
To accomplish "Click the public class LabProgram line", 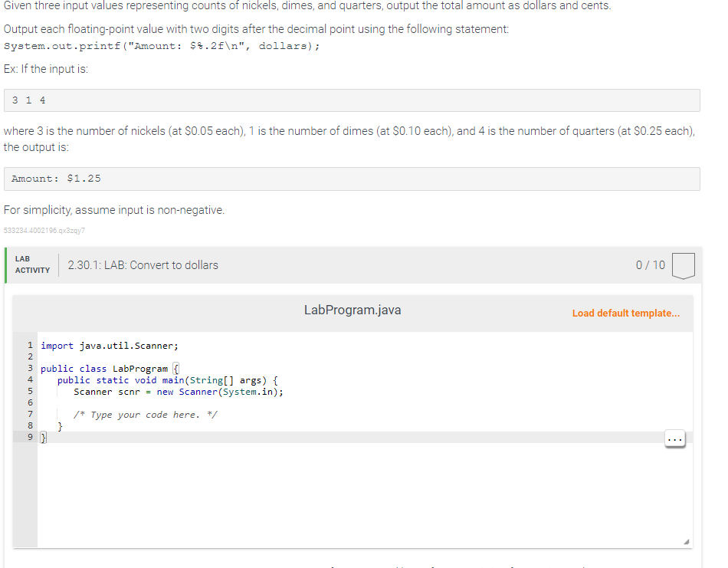I will pyautogui.click(x=110, y=368).
